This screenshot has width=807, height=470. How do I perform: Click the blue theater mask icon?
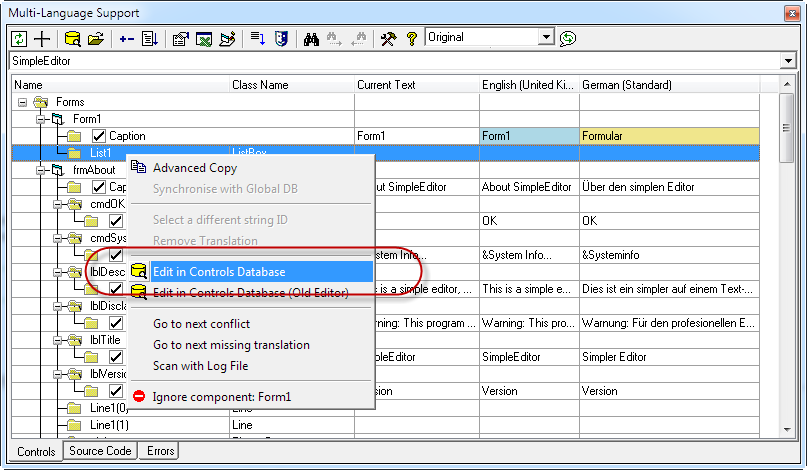point(282,38)
